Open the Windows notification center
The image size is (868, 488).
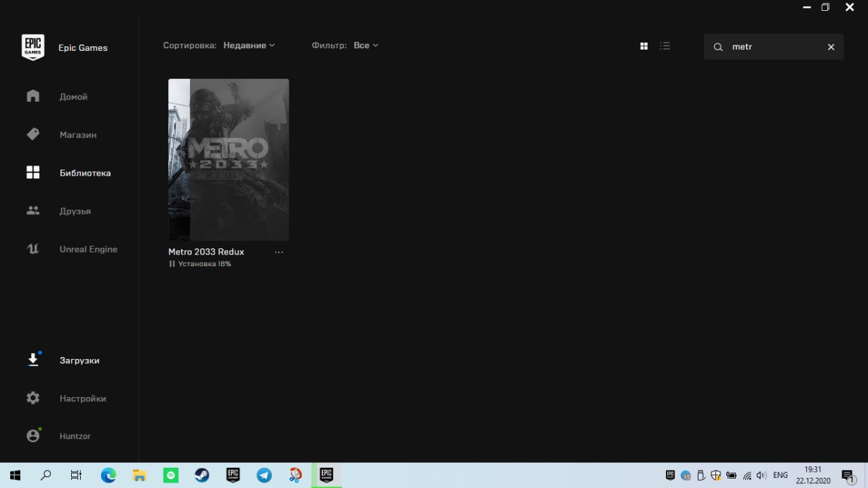coord(848,475)
